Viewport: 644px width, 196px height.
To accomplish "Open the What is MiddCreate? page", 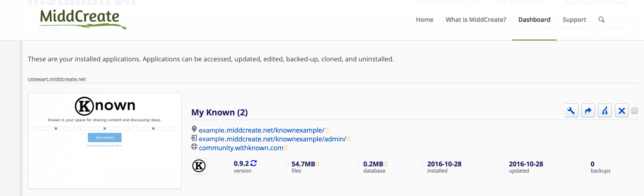I will (x=476, y=20).
